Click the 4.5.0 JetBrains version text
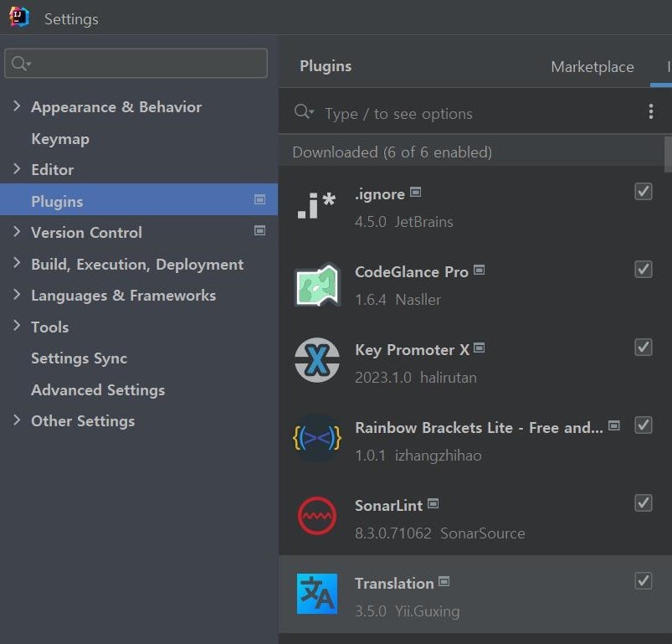Image resolution: width=672 pixels, height=644 pixels. pos(403,222)
